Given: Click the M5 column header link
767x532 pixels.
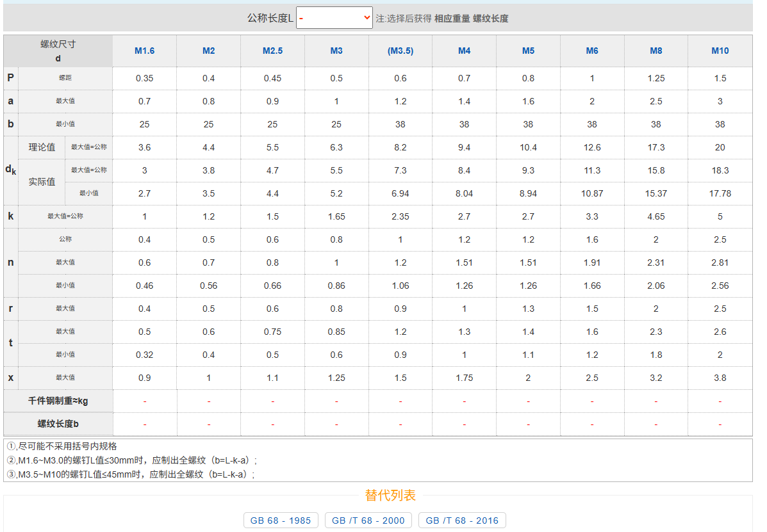Looking at the screenshot, I should click(528, 51).
